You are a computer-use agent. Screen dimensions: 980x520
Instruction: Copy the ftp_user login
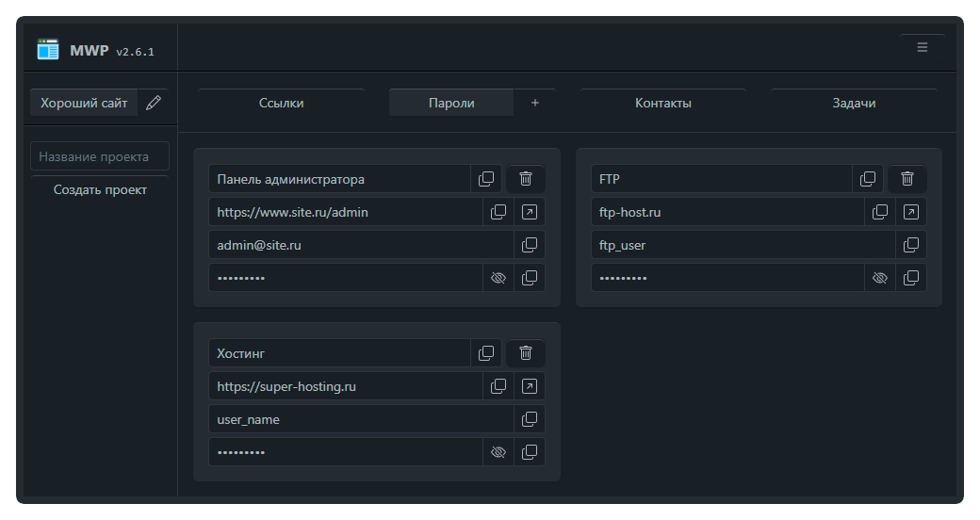[911, 245]
